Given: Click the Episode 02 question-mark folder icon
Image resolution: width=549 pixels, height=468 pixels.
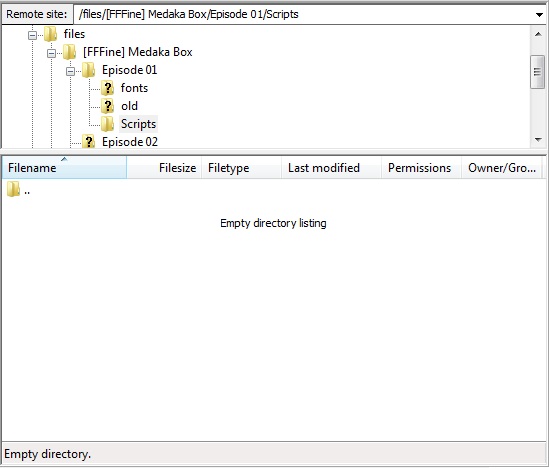Looking at the screenshot, I should tap(88, 142).
